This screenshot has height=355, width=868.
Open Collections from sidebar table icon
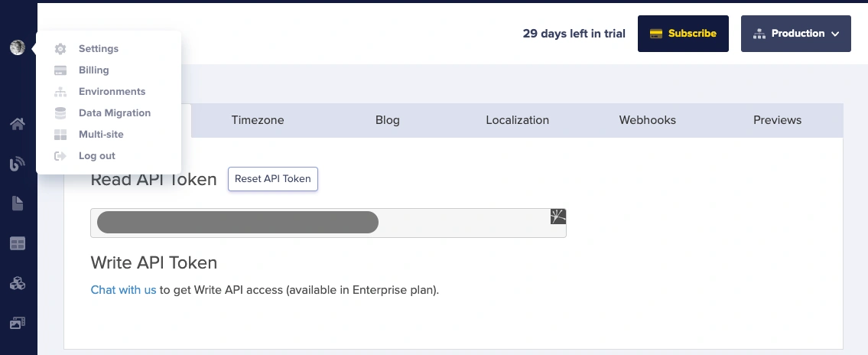pos(17,243)
